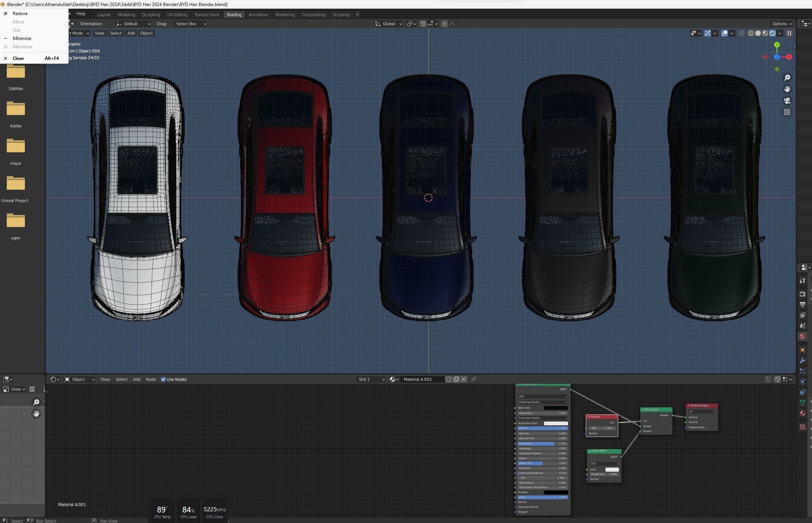Open the Object Data properties tab

(x=802, y=403)
